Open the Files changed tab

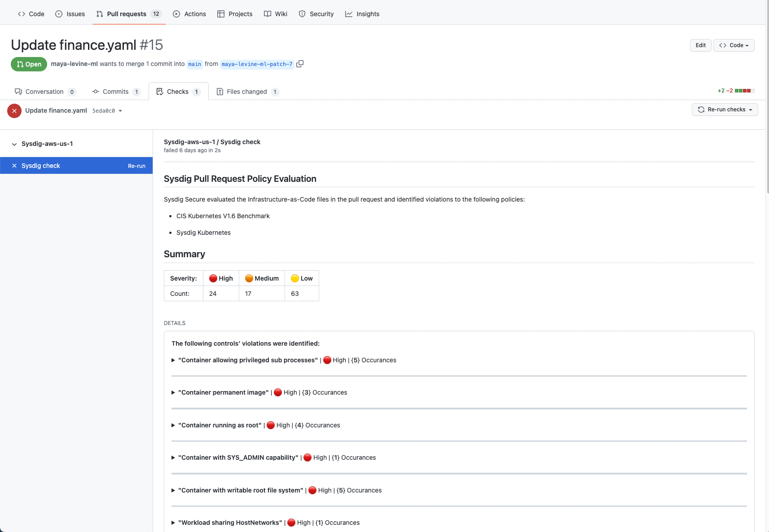pos(247,92)
